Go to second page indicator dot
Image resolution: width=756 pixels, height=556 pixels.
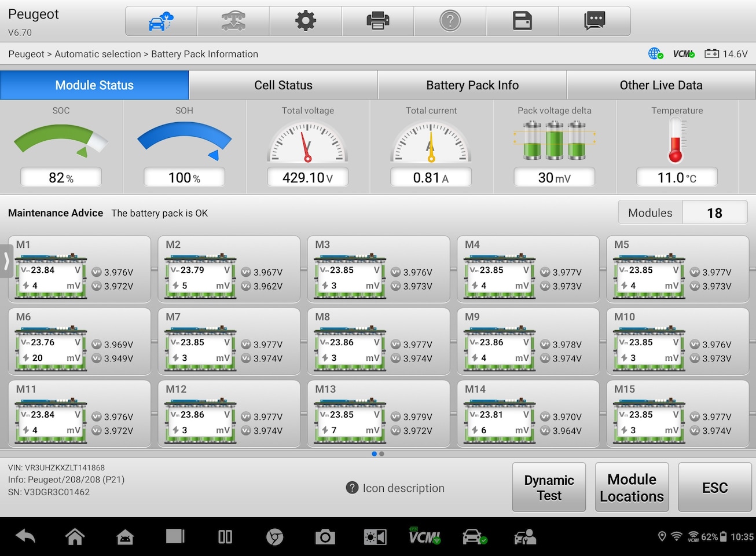click(381, 454)
